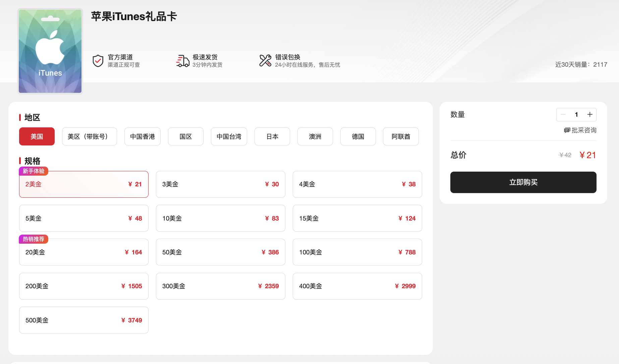619x364 pixels.
Task: Select the 美区（带账号）region option
Action: click(x=89, y=136)
